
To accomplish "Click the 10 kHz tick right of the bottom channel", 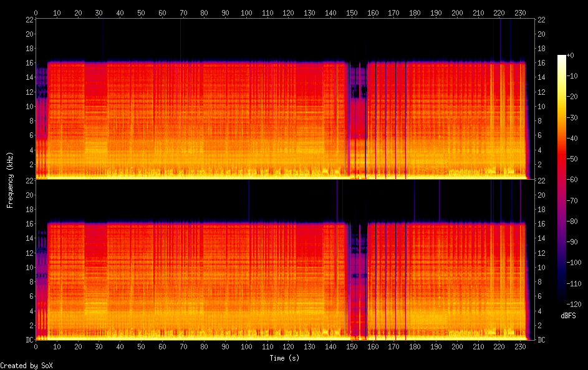I will (542, 267).
